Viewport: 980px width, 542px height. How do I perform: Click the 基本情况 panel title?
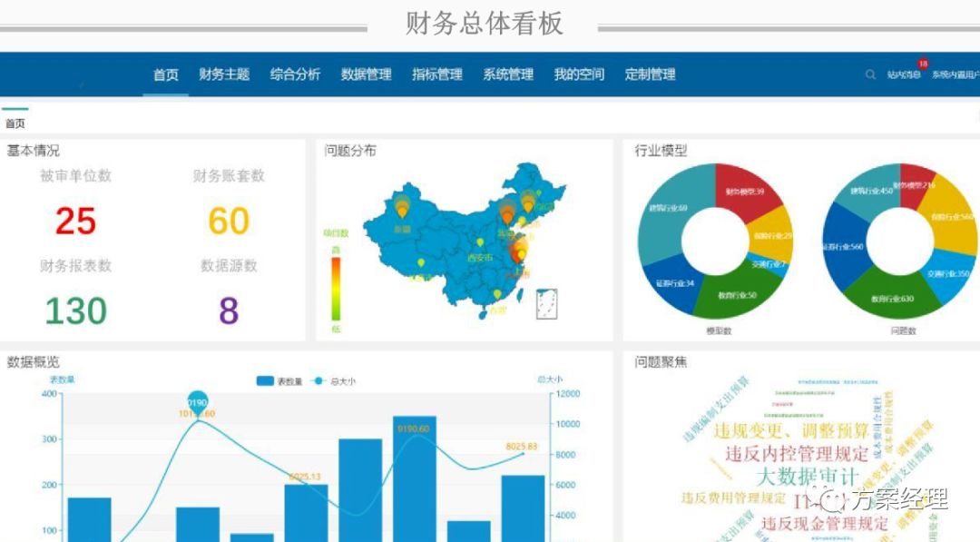click(34, 151)
